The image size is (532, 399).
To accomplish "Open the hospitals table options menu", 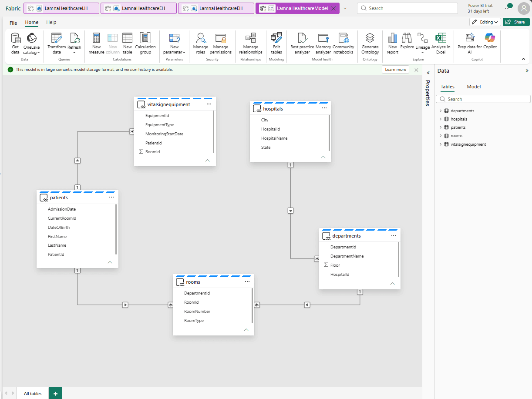I will pyautogui.click(x=324, y=108).
